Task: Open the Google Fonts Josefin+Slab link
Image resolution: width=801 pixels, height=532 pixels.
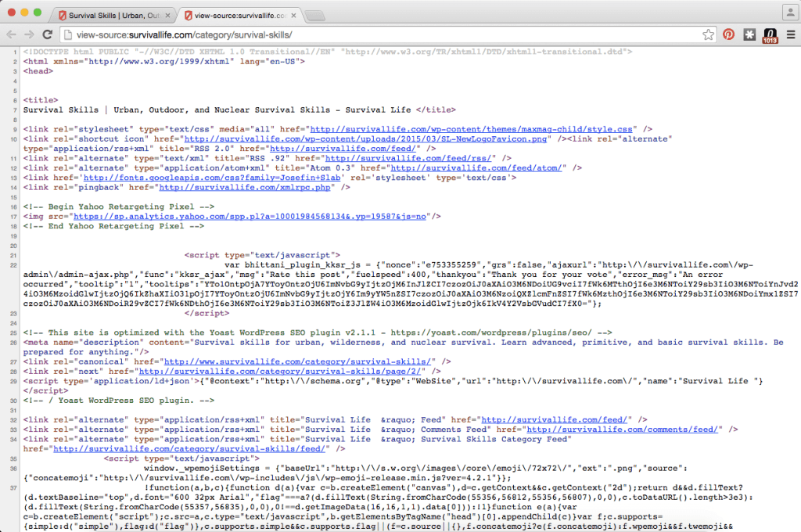Action: pos(212,178)
